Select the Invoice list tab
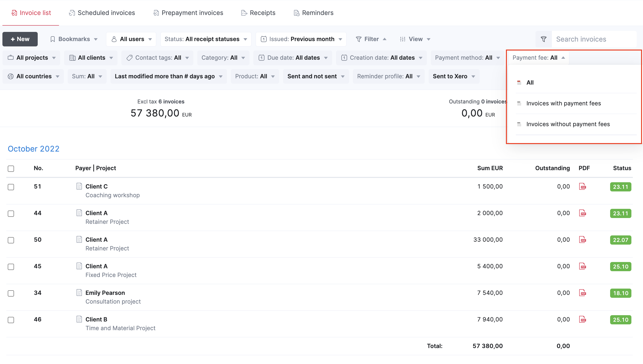643x364 pixels. pos(31,13)
